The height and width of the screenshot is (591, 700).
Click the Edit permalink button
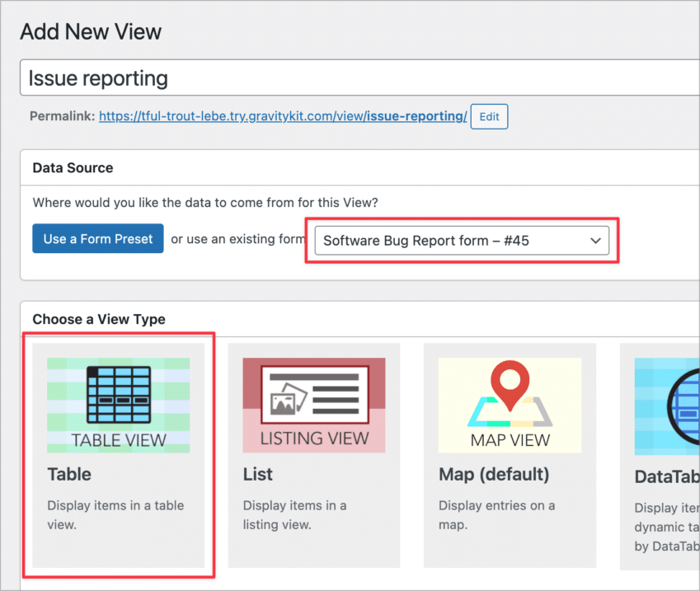(489, 116)
